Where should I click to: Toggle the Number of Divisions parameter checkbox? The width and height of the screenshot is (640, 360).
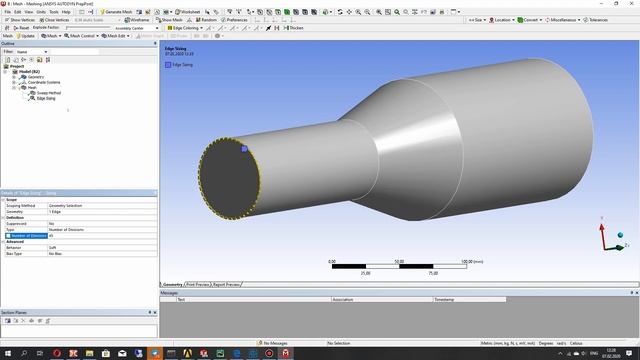8,236
